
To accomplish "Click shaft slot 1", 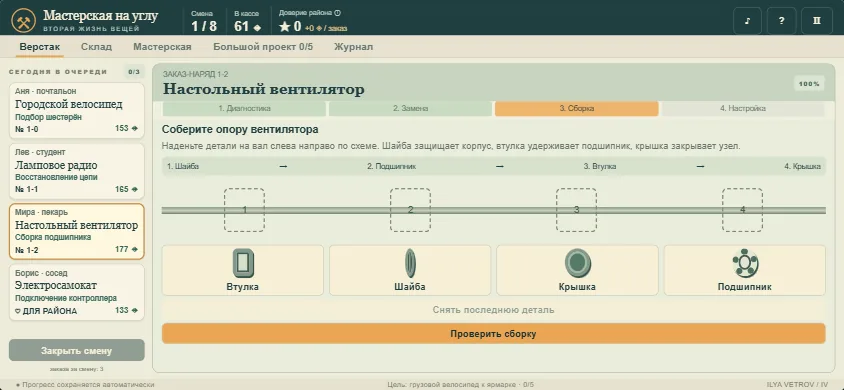I will pos(244,210).
